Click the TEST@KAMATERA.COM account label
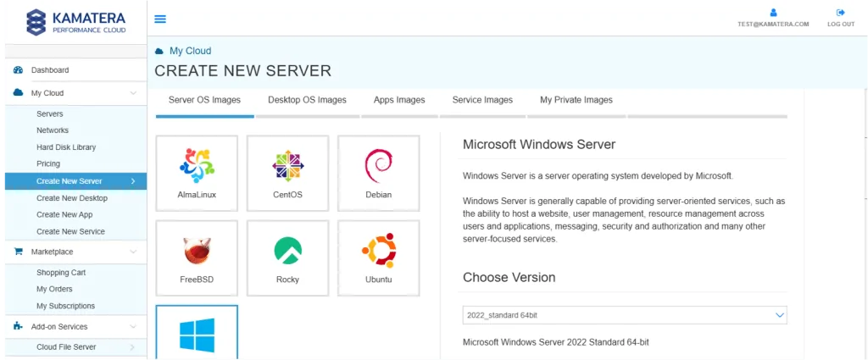Image resolution: width=868 pixels, height=360 pixels. [x=773, y=25]
